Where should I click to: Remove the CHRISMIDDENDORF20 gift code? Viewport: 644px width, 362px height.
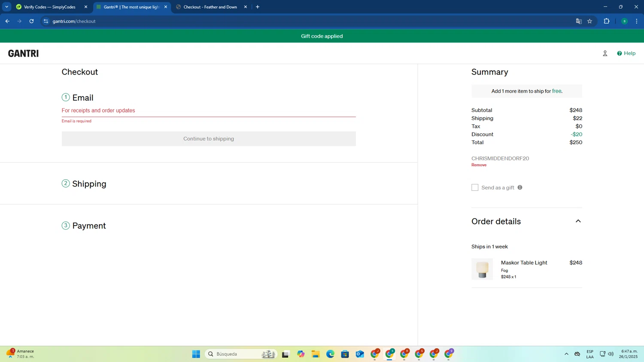click(x=479, y=165)
